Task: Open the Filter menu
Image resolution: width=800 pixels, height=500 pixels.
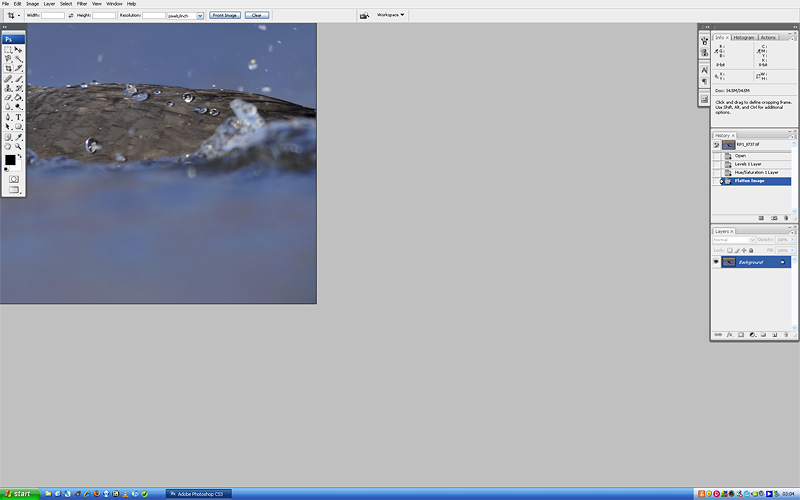Action: [82, 4]
